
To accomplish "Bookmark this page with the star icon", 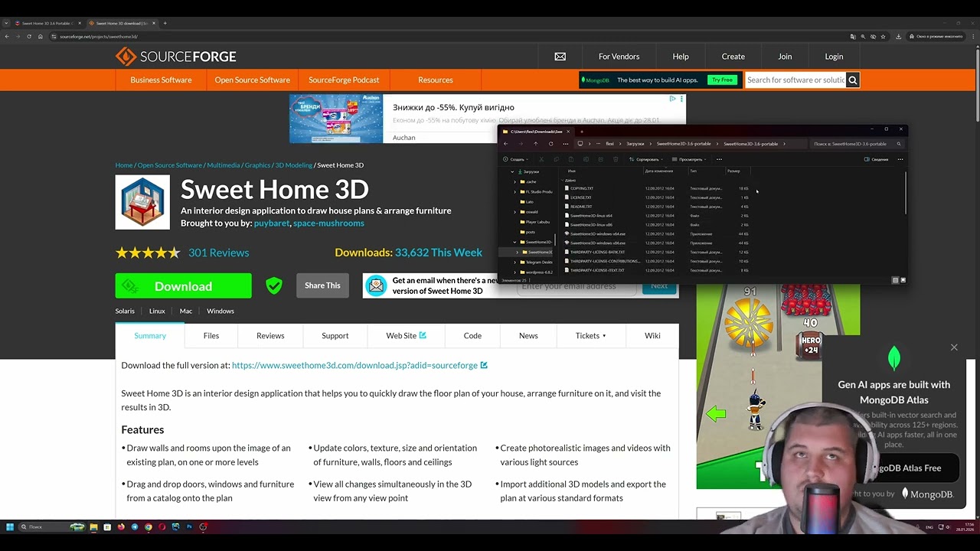I will [883, 36].
